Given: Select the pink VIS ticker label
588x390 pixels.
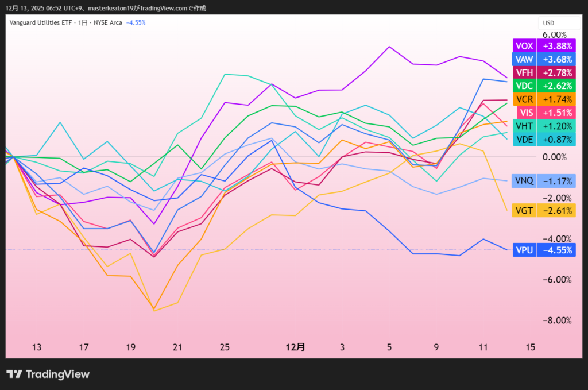Looking at the screenshot, I should (526, 112).
